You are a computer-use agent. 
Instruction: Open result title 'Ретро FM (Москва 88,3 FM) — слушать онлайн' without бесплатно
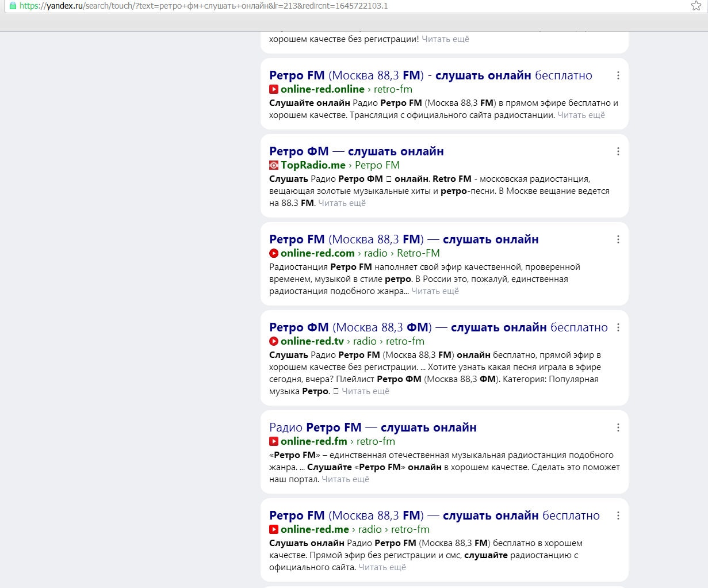[x=404, y=239]
